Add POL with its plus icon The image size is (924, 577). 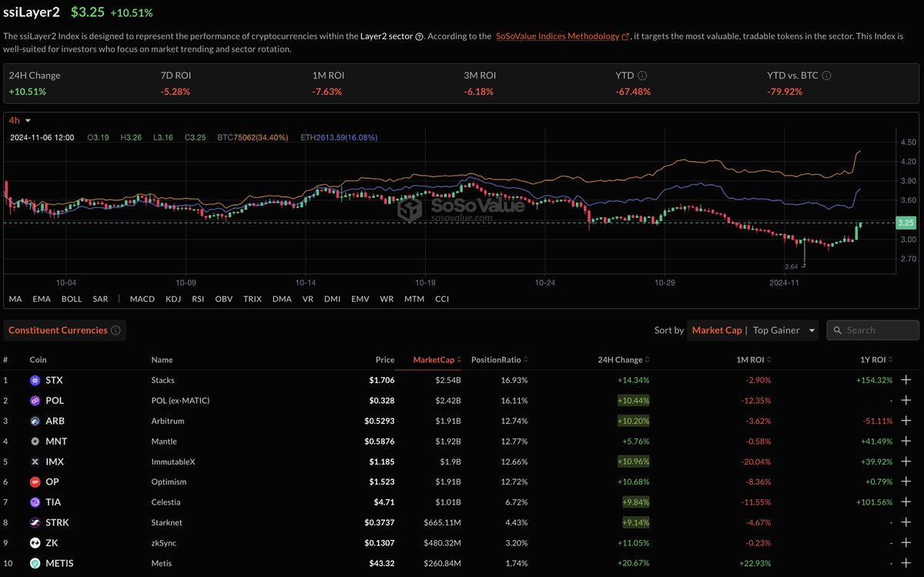pos(906,401)
